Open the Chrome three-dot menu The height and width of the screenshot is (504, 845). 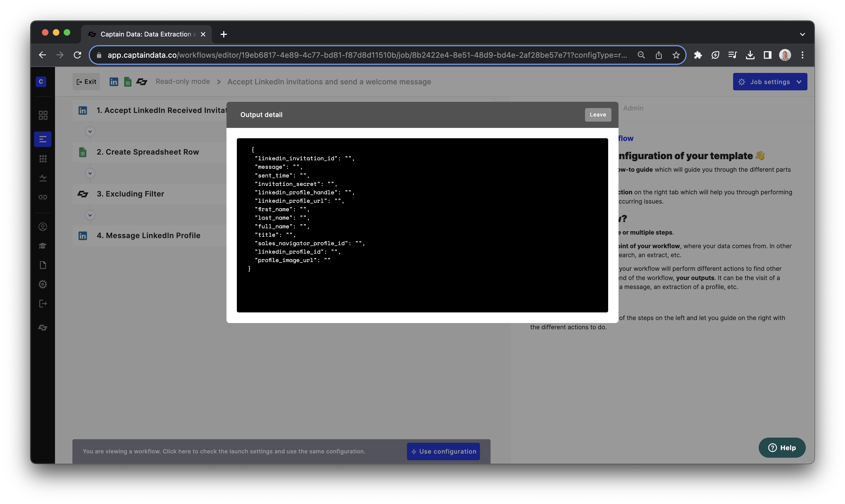[802, 55]
